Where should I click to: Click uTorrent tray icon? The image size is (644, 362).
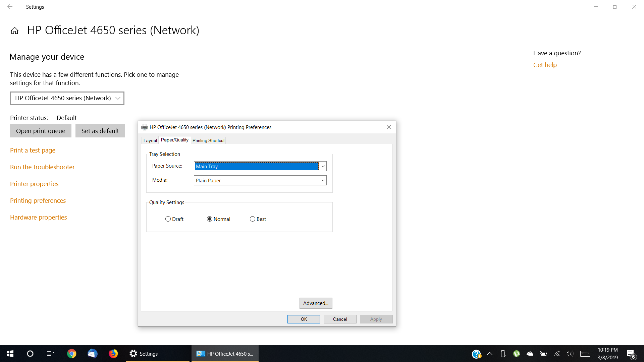[x=517, y=354]
